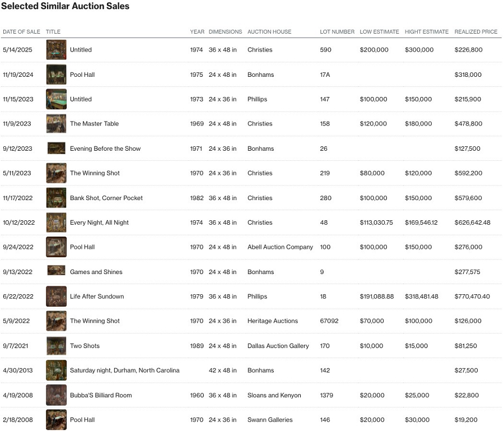Open the Bubba'S Billiard Room thumbnail
The height and width of the screenshot is (431, 504).
point(56,395)
